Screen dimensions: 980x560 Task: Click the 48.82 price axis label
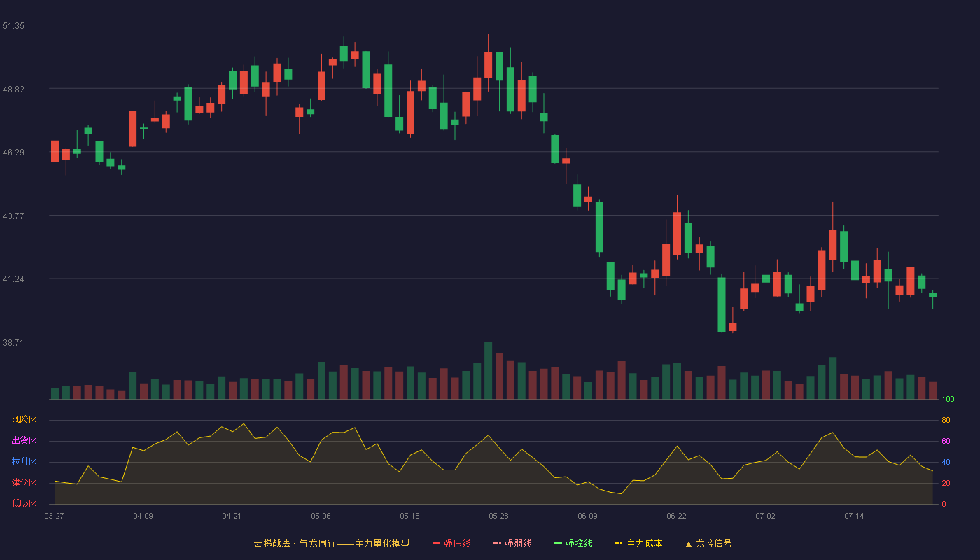(13, 89)
